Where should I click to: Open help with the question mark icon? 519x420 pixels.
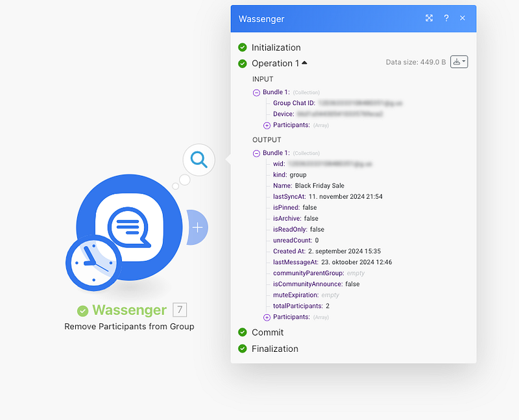[446, 18]
